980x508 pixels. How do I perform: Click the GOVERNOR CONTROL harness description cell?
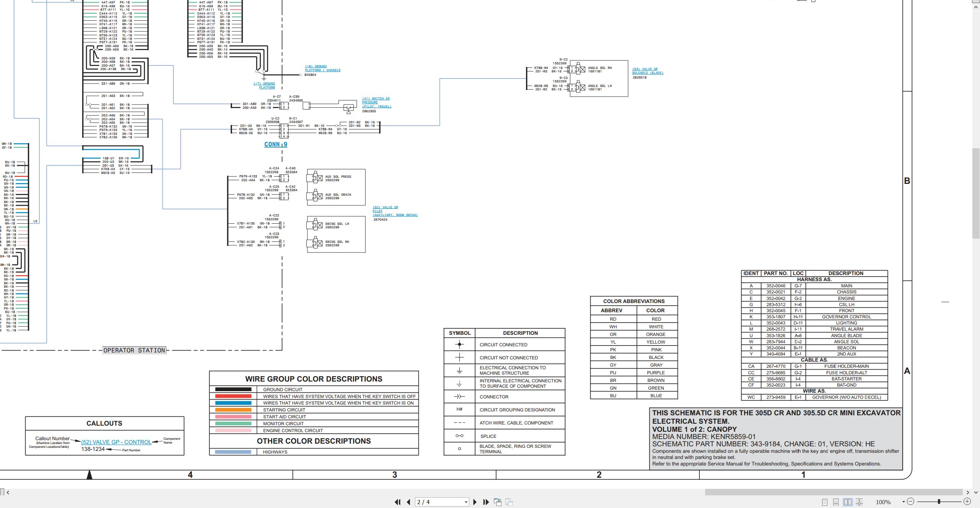846,317
